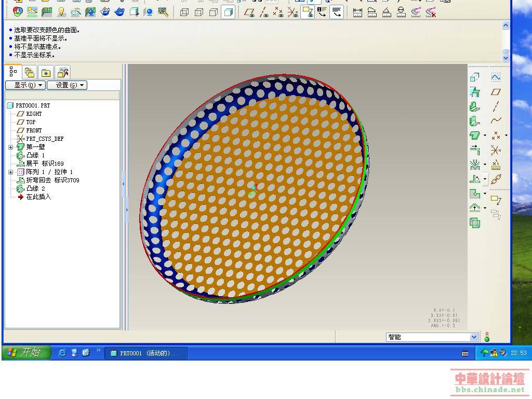Expand the 阵列 1 / 拉伸 1 node
The width and height of the screenshot is (532, 399).
10,172
